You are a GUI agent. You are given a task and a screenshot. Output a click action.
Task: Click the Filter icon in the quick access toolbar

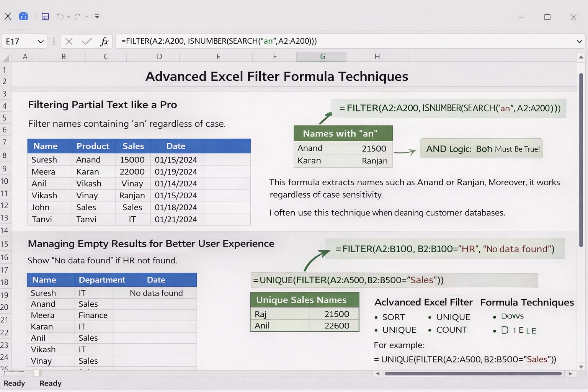tap(97, 16)
